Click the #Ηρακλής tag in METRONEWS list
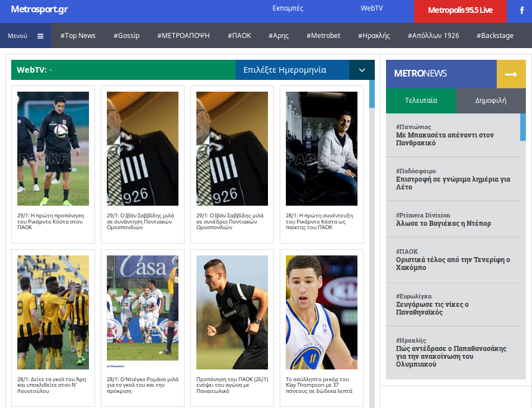 click(x=411, y=340)
